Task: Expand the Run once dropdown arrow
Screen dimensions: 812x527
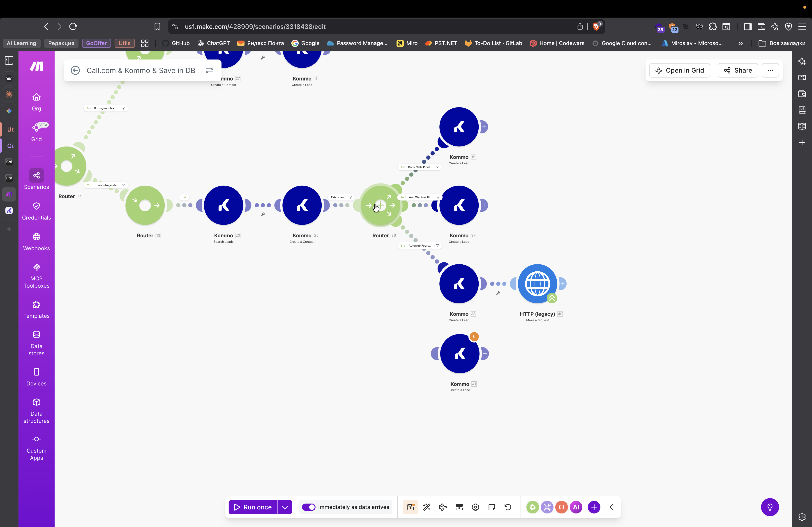Action: pos(285,507)
